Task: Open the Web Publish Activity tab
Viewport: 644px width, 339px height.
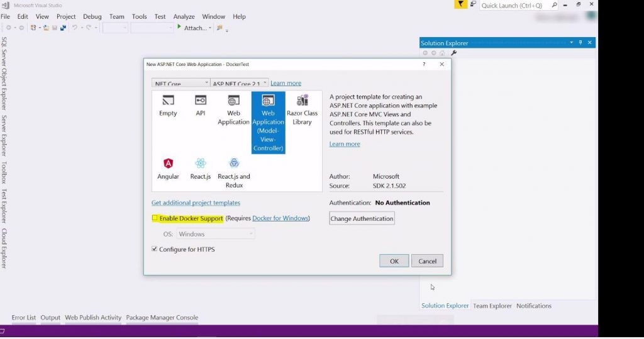Action: click(93, 317)
